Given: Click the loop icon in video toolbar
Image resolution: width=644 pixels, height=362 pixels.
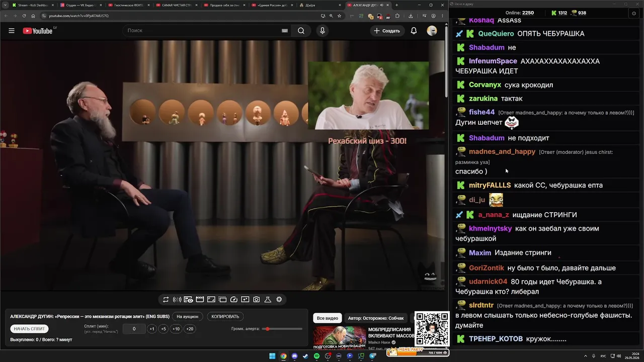Looking at the screenshot, I should click(166, 300).
